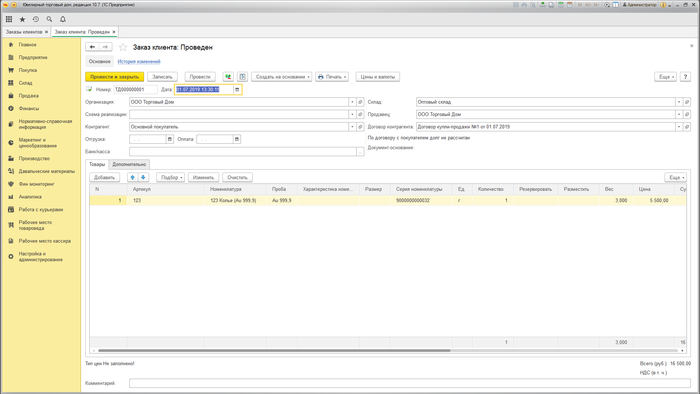The height and width of the screenshot is (394, 700).
Task: Click into the Комментарий input field
Action: (410, 383)
